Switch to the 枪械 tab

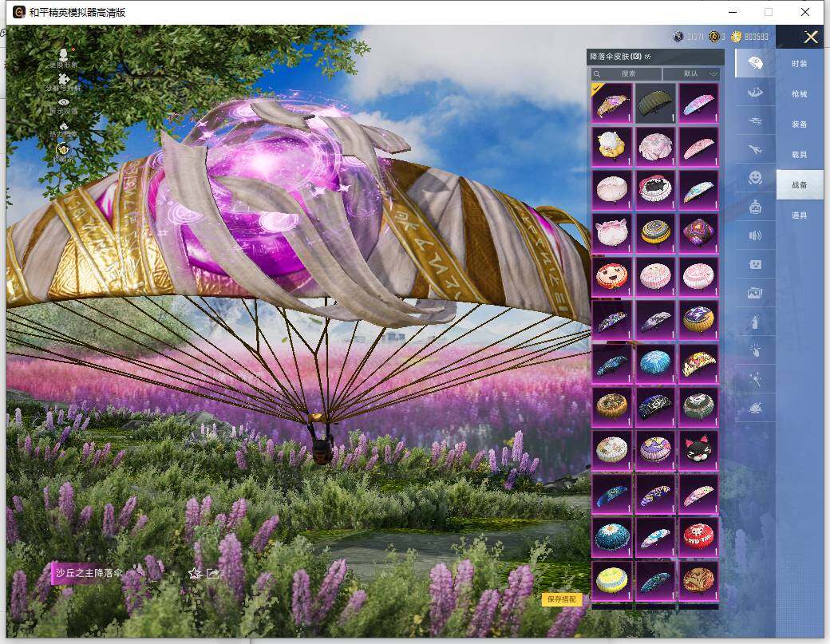pos(800,94)
